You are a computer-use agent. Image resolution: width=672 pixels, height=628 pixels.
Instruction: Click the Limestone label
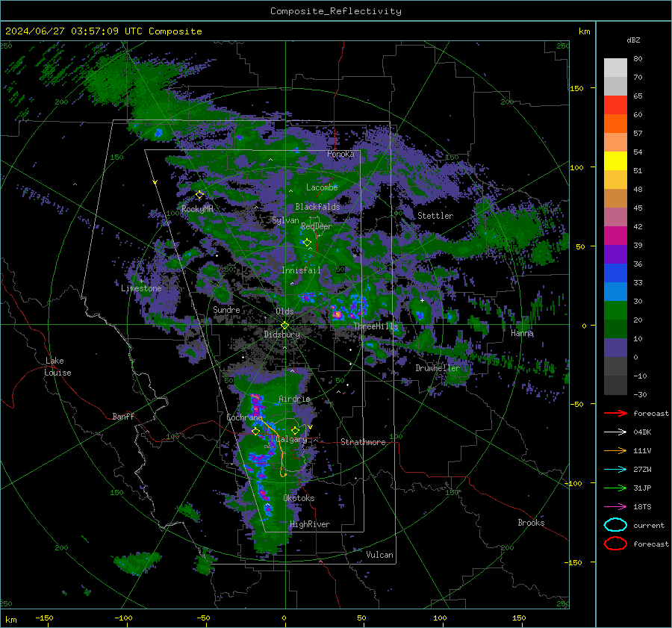point(141,288)
